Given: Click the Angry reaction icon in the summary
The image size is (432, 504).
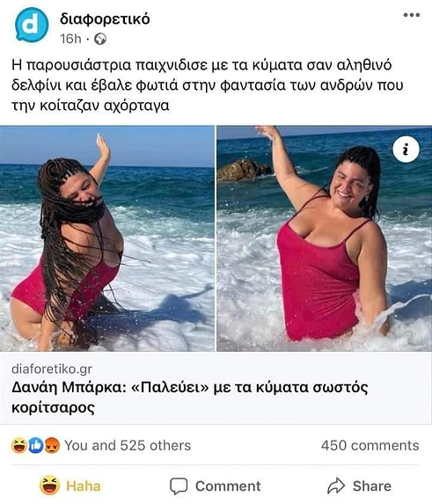Looking at the screenshot, I should point(52,445).
